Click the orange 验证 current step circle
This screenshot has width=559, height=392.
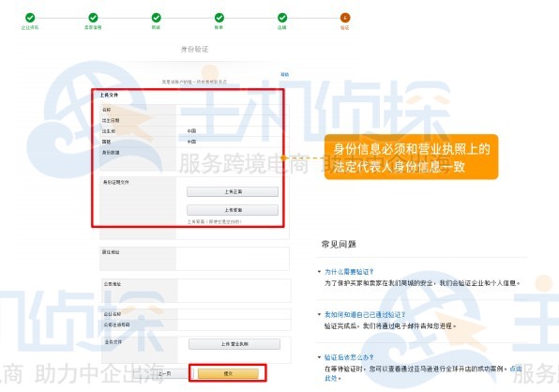345,18
